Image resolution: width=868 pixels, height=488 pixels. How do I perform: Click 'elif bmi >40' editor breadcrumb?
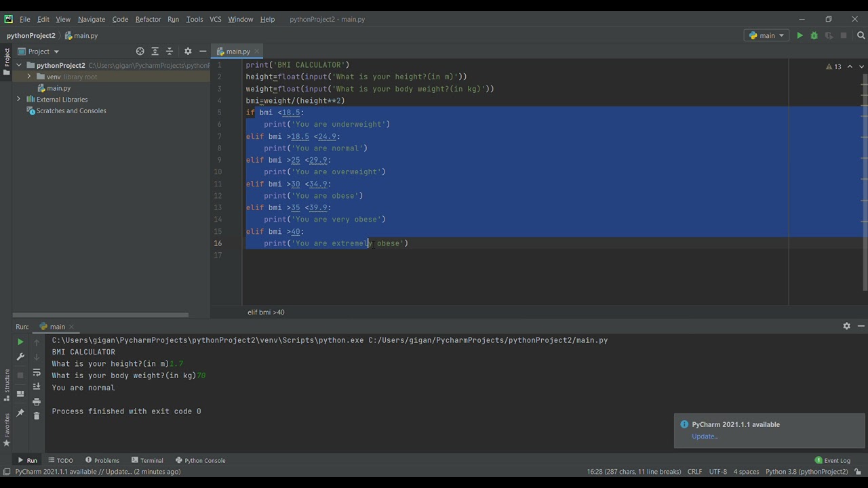[266, 312]
